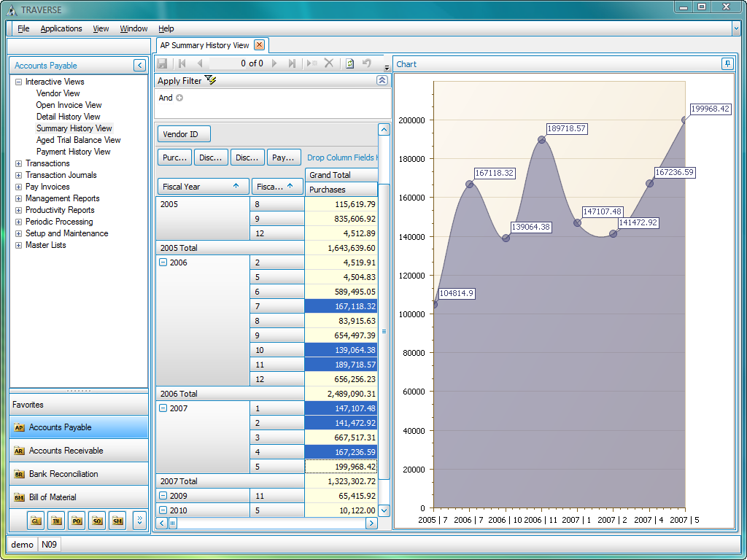Collapse the Accounts Payable navigation pane
The width and height of the screenshot is (747, 560).
coord(139,65)
